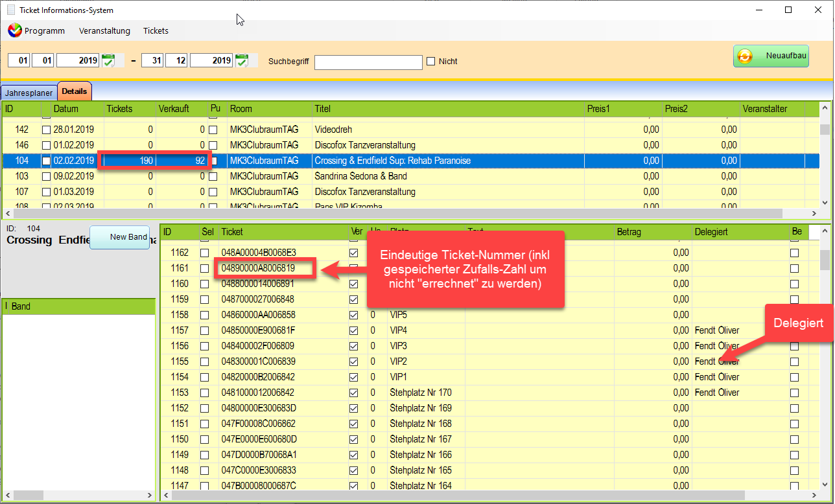Click the New Band button
Image resolution: width=835 pixels, height=504 pixels.
click(120, 237)
